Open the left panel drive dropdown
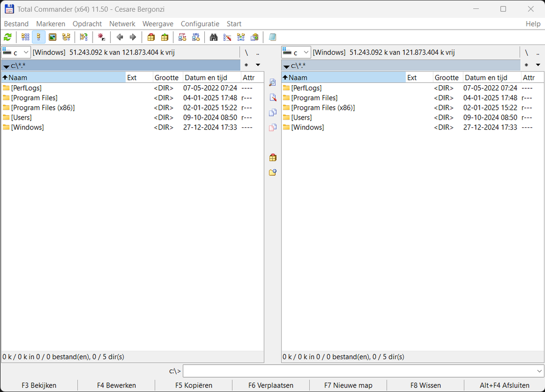 point(16,52)
